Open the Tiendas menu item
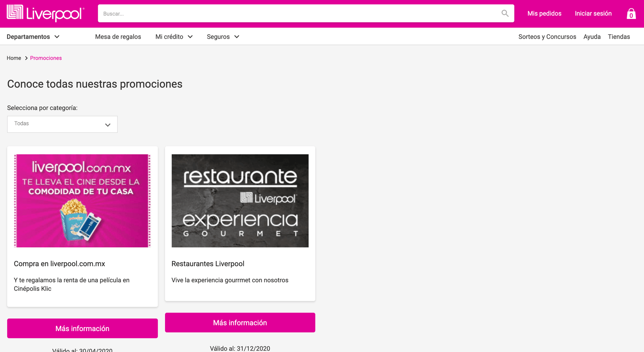The image size is (644, 352). 619,37
